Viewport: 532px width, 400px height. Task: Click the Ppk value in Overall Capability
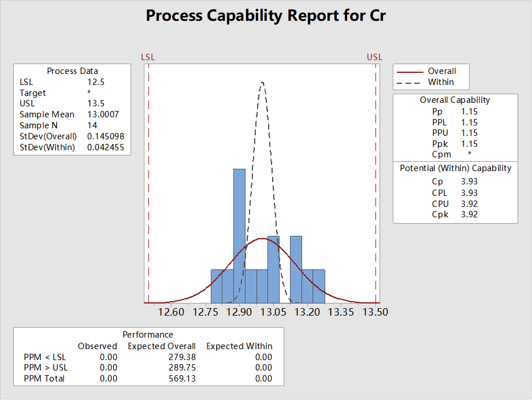(x=469, y=144)
